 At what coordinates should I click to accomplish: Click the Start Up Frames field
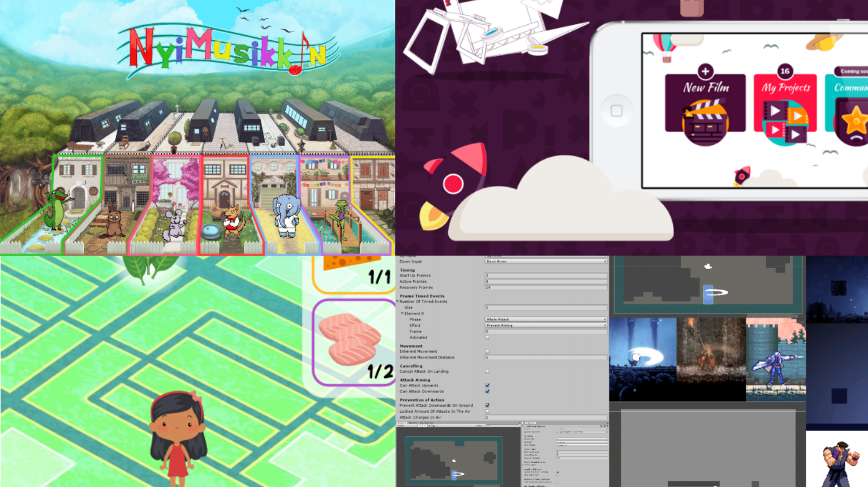pos(546,275)
